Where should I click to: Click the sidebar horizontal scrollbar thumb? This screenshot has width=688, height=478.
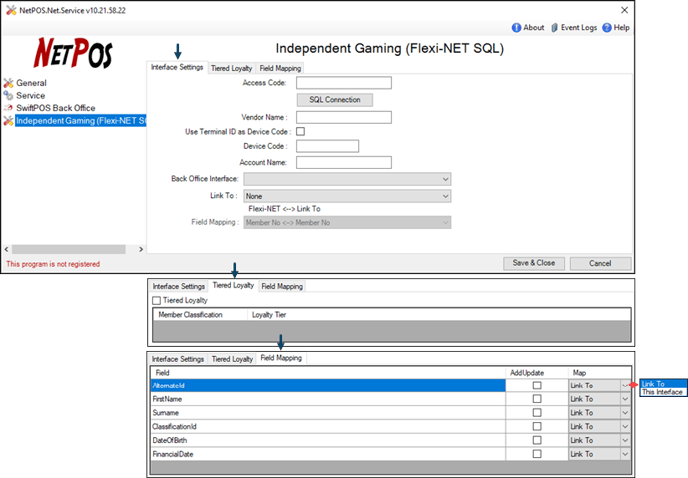point(69,249)
